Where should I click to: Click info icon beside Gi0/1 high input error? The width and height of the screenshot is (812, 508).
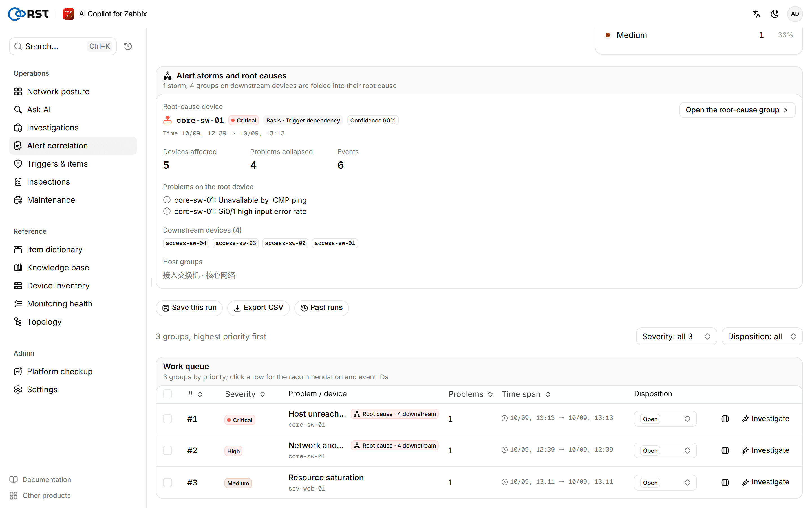click(167, 211)
